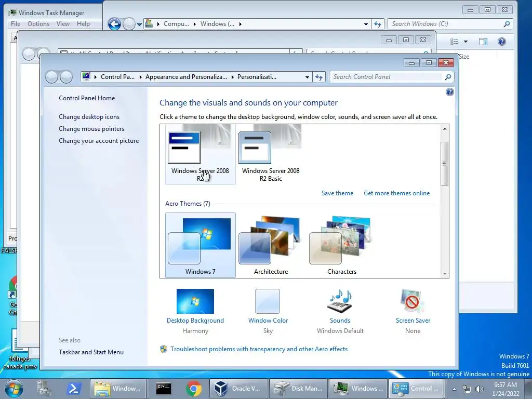The height and width of the screenshot is (399, 532).
Task: Open the Start menu orb
Action: tap(14, 389)
